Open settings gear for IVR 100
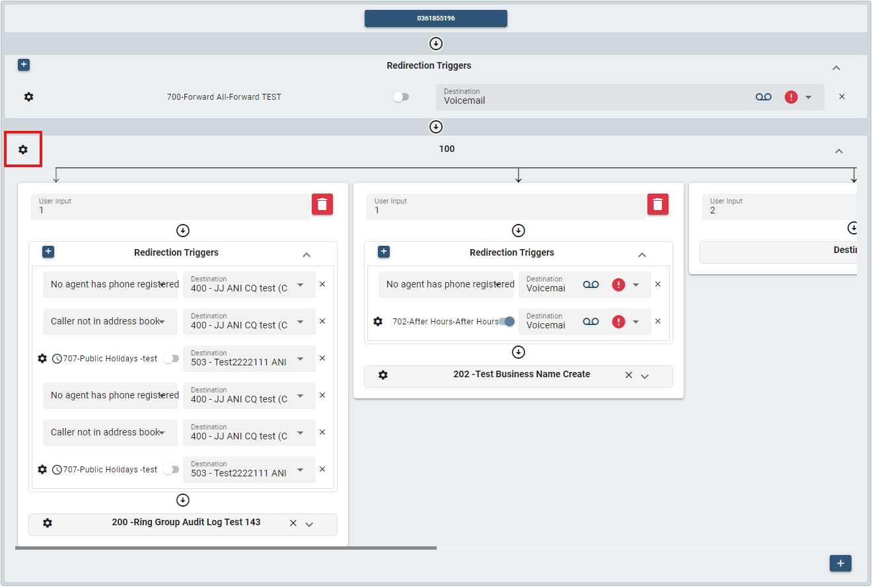The width and height of the screenshot is (872, 588). (x=23, y=150)
